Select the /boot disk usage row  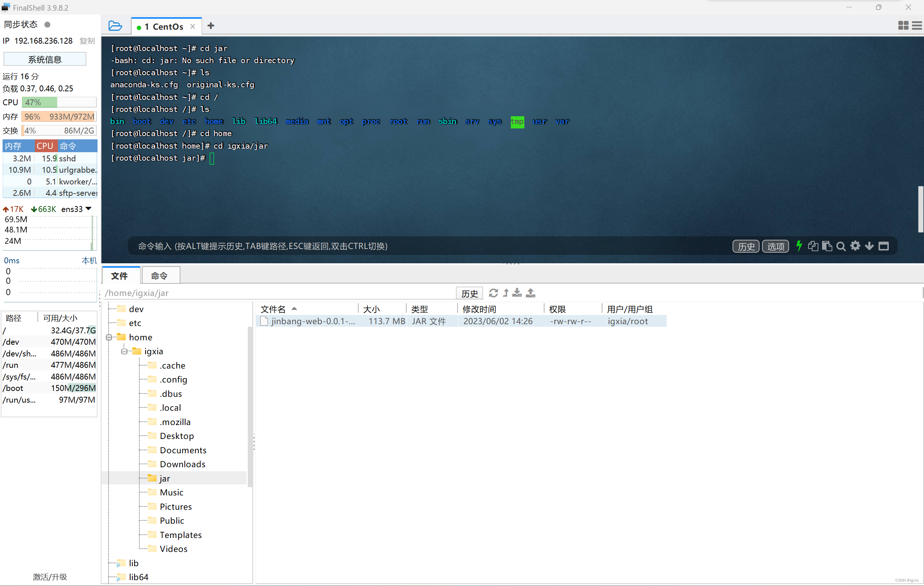[49, 388]
